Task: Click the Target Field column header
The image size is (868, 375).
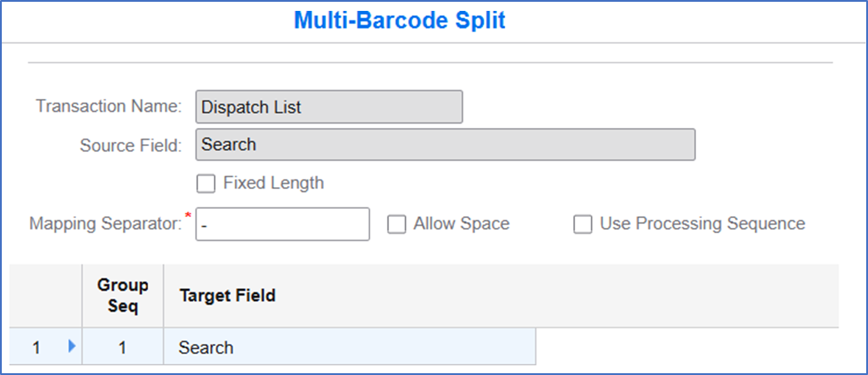Action: point(227,296)
